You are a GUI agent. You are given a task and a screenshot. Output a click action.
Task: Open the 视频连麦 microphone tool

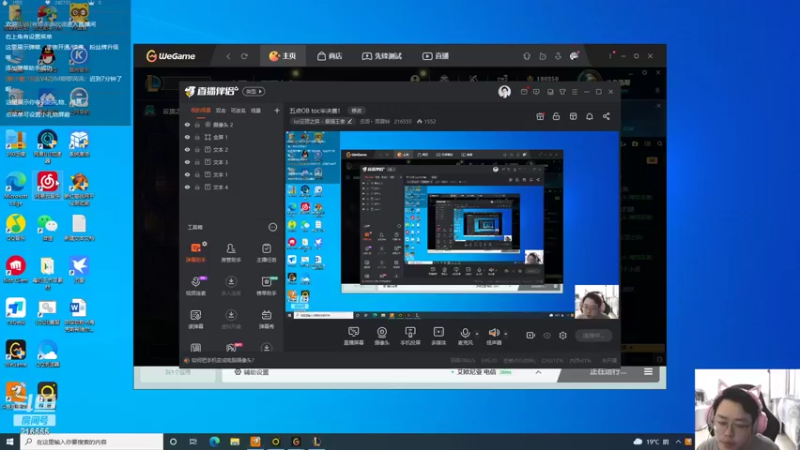coord(195,286)
